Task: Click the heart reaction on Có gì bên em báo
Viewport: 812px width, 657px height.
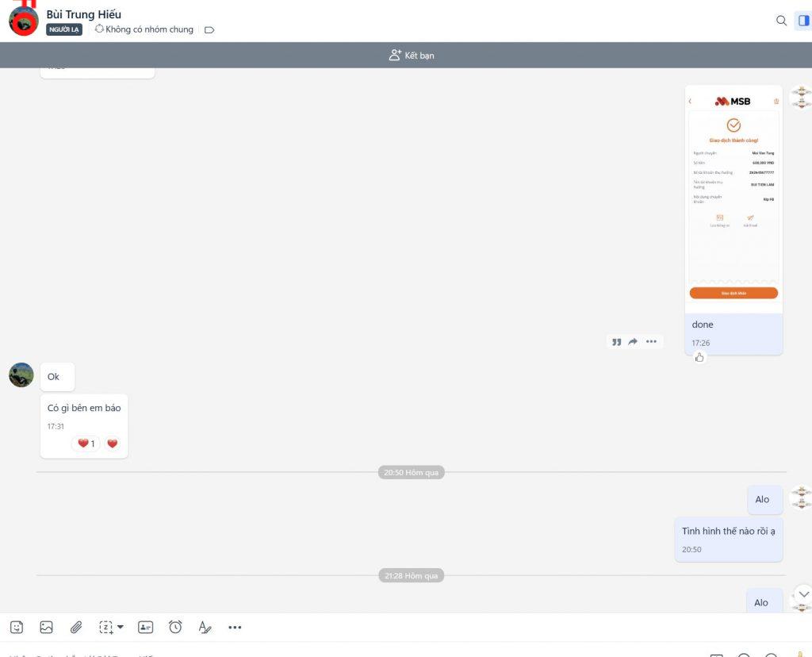Action: point(112,444)
